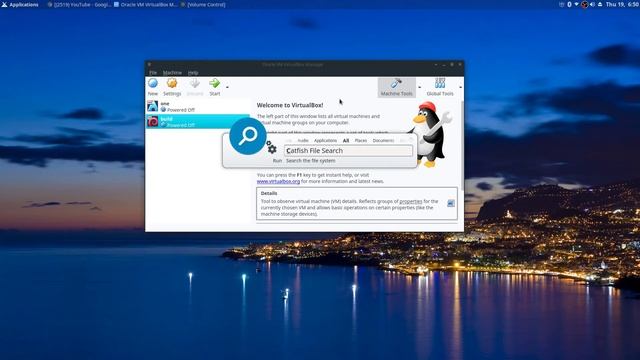The width and height of the screenshot is (640, 360).
Task: Switch launcher to the Documents category
Action: tap(383, 140)
